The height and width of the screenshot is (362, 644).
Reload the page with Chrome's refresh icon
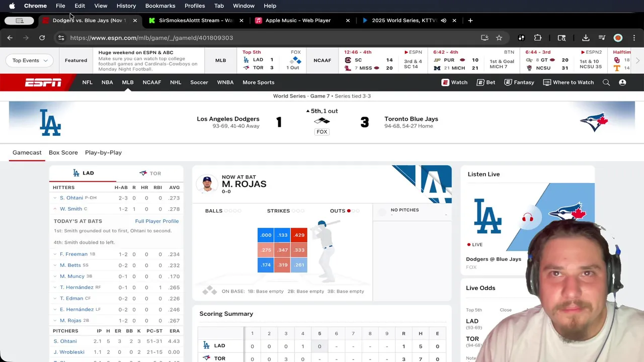click(x=42, y=38)
